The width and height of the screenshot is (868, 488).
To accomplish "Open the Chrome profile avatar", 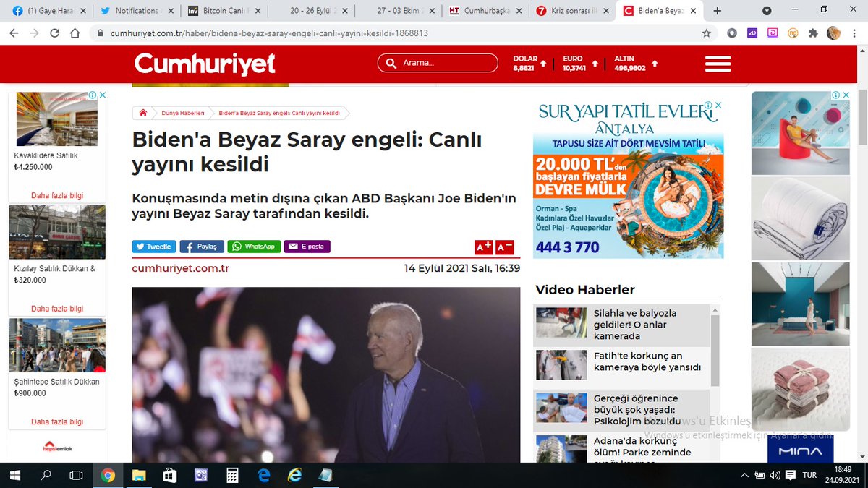I will (x=833, y=33).
